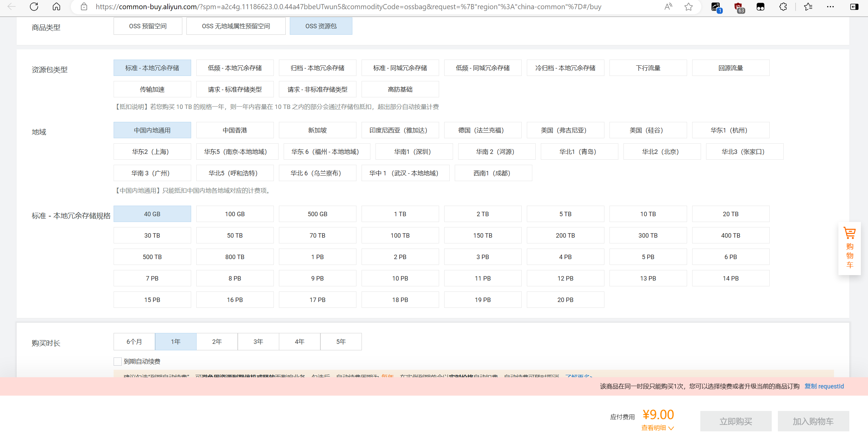Open browser settings three-dots menu

830,6
